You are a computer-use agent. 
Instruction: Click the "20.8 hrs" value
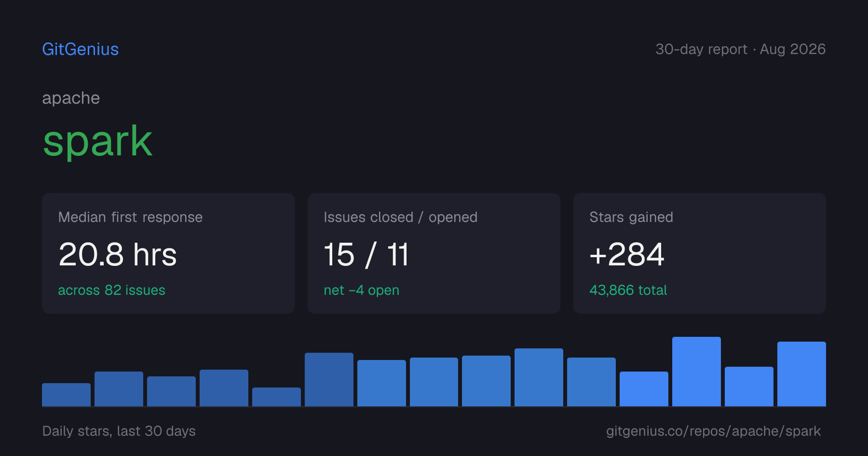pos(118,254)
